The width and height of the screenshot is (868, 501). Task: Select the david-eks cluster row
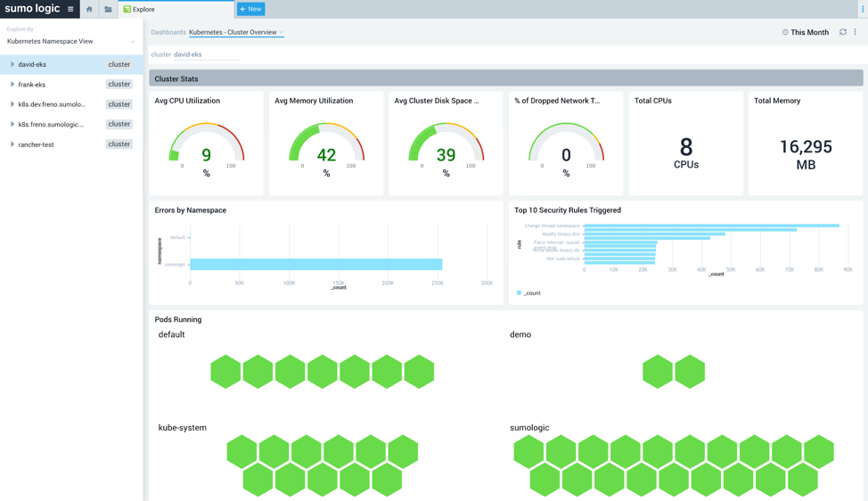(71, 64)
